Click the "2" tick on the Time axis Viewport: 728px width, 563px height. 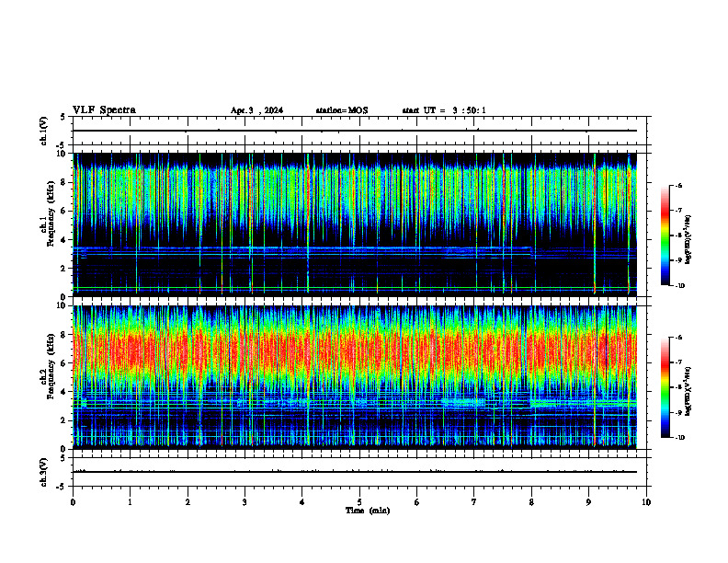pos(188,502)
